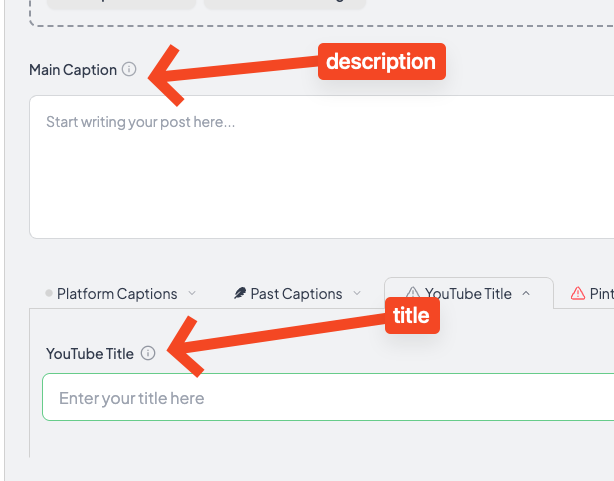This screenshot has height=481, width=614.
Task: Open the partially visible Pinterest tab
Action: tap(591, 293)
